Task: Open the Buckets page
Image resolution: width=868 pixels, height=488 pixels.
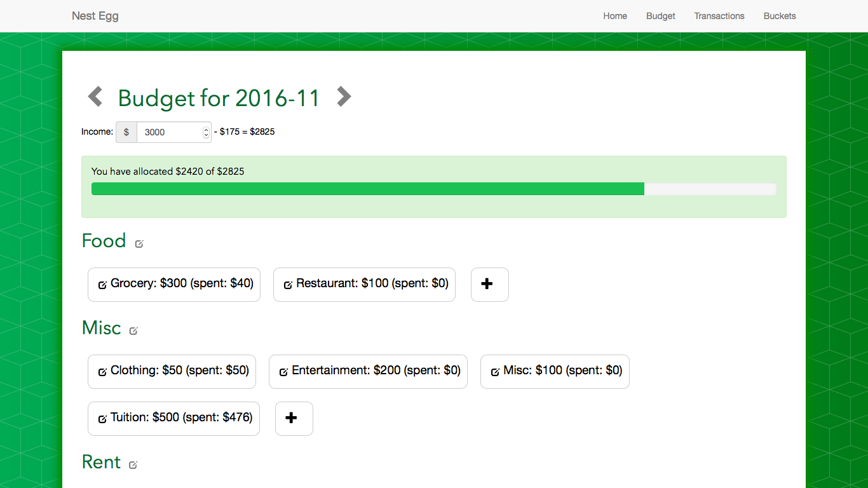Action: point(780,16)
